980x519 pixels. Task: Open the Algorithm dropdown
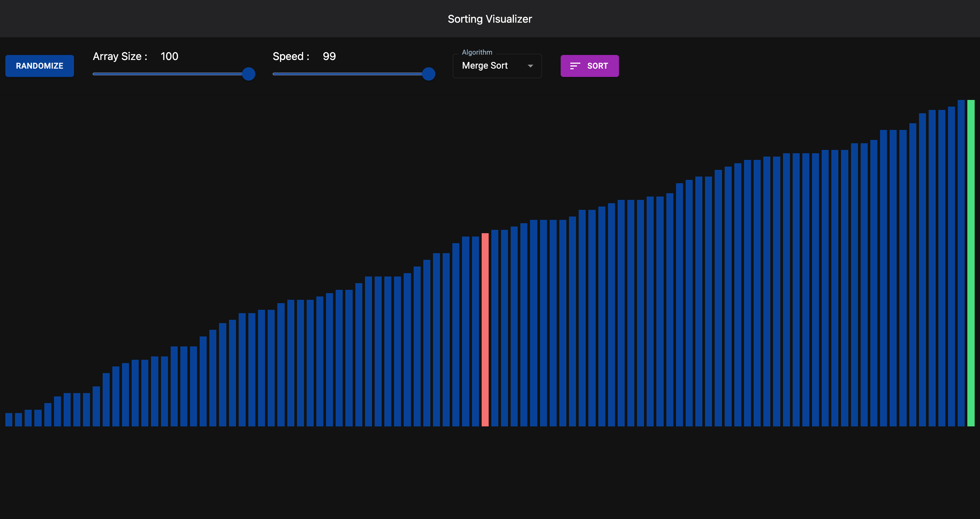[x=496, y=66]
